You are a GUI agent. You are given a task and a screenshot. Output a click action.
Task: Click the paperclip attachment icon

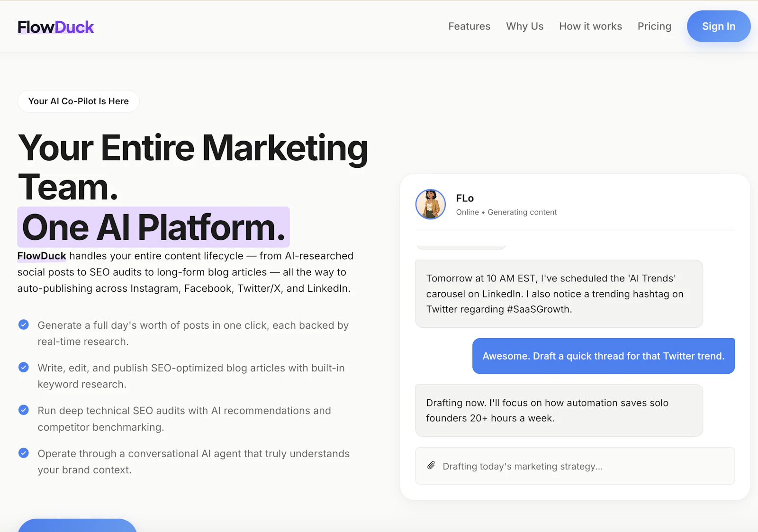(x=431, y=466)
